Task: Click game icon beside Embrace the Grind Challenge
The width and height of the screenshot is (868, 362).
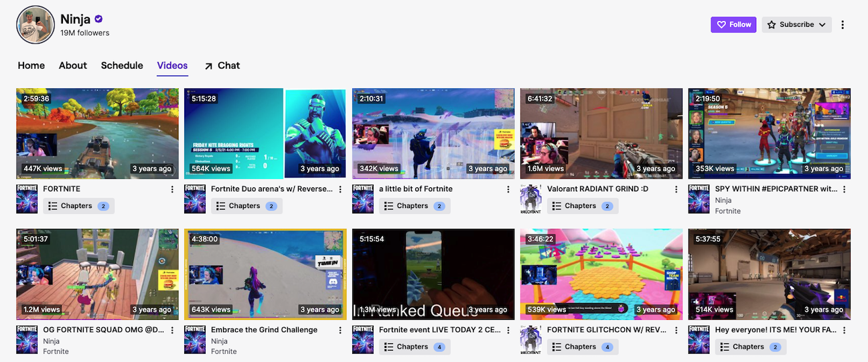Action: [x=195, y=340]
